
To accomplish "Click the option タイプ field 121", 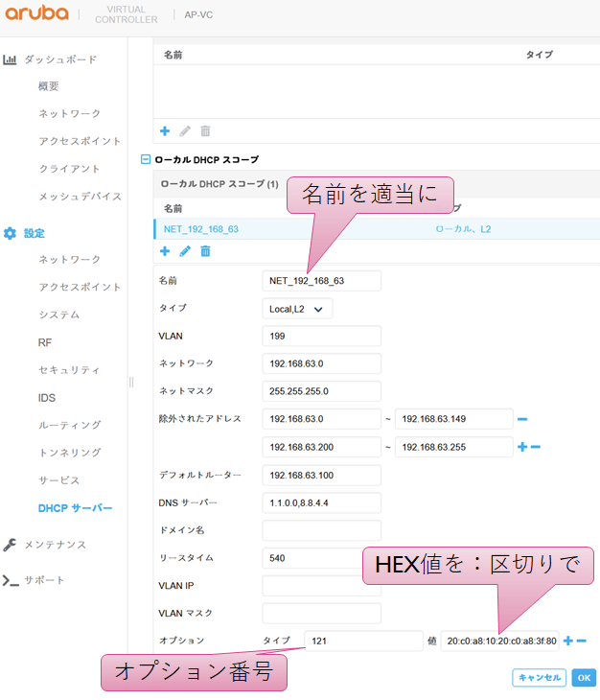I will (363, 641).
